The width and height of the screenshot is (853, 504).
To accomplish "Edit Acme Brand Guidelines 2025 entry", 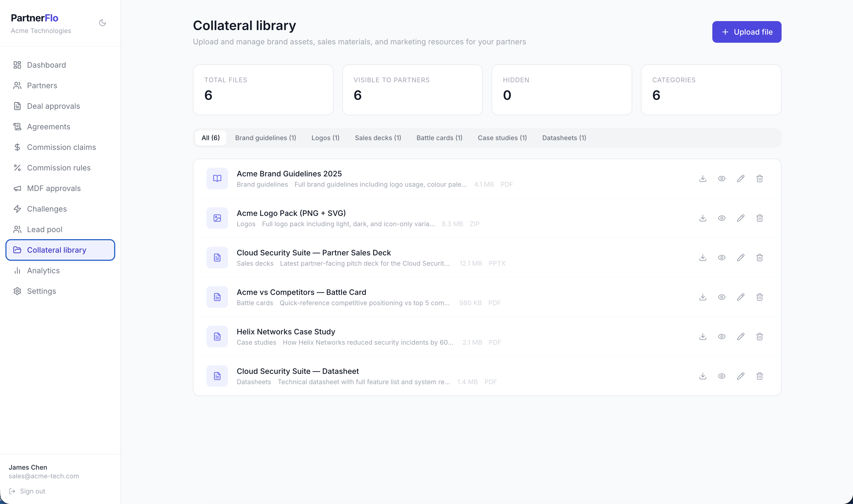I will [x=741, y=179].
